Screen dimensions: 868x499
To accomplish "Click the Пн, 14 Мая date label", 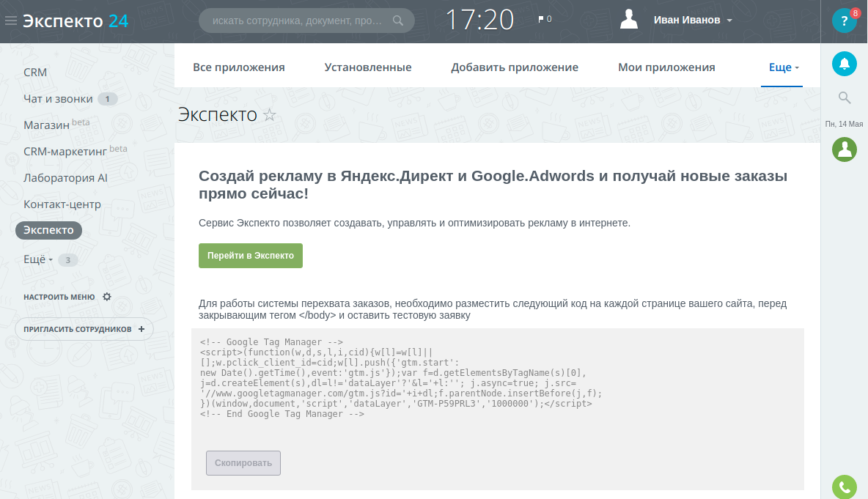I will click(845, 124).
